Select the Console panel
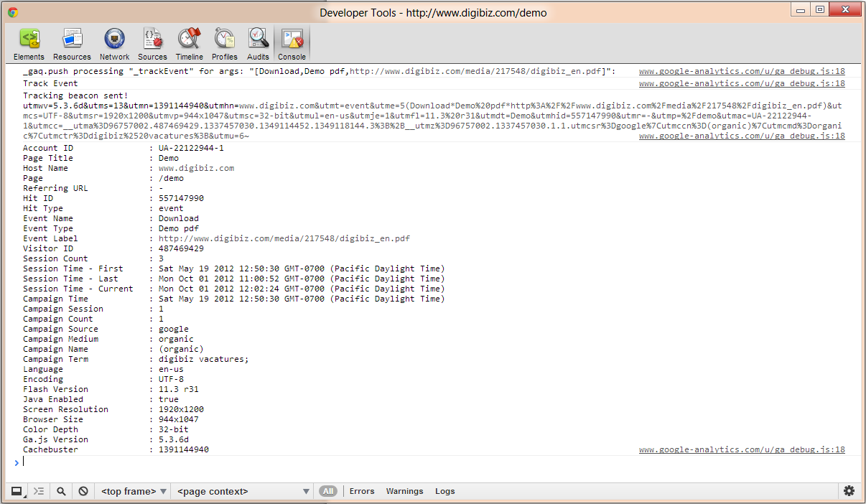 (292, 45)
